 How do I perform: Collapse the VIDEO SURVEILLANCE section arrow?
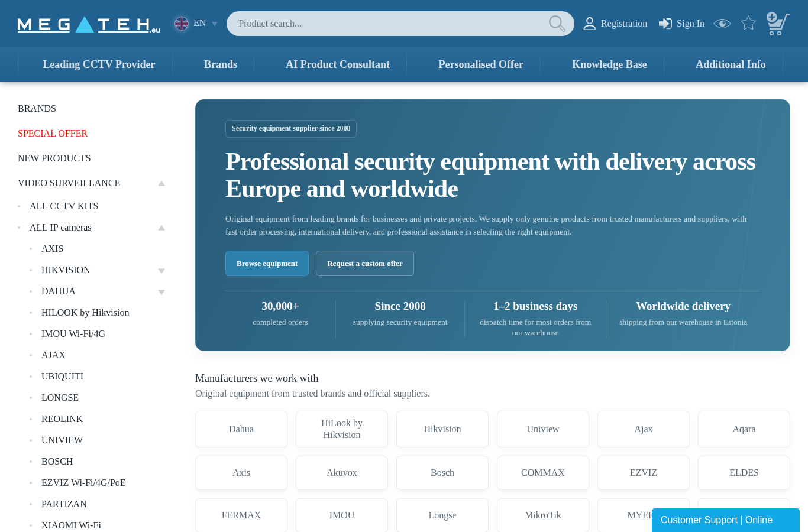tap(161, 183)
